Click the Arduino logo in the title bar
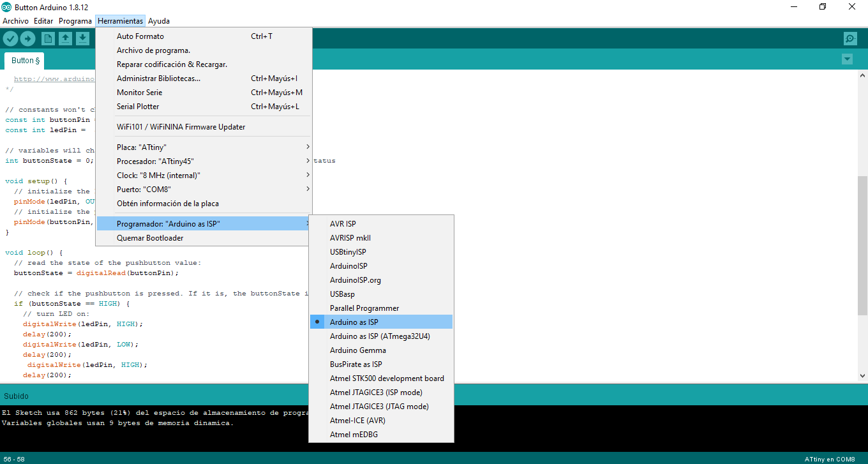The width and height of the screenshot is (868, 464). tap(6, 7)
